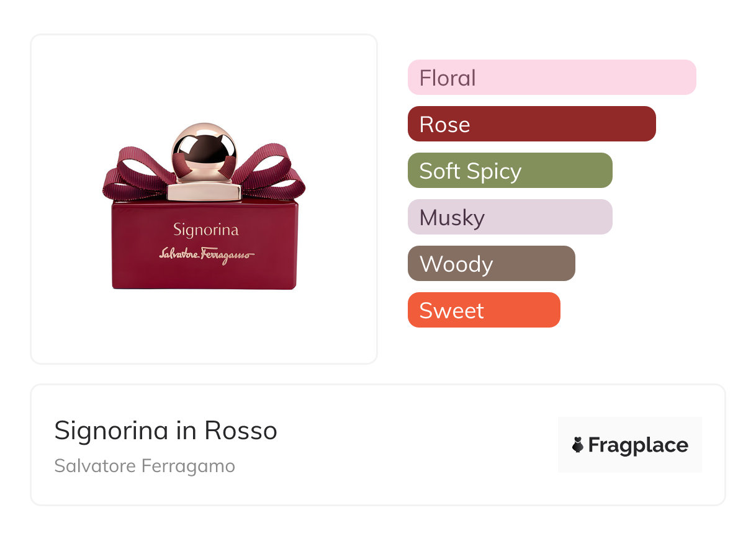Select the pink Floral accord bar
756x536 pixels.
(552, 78)
